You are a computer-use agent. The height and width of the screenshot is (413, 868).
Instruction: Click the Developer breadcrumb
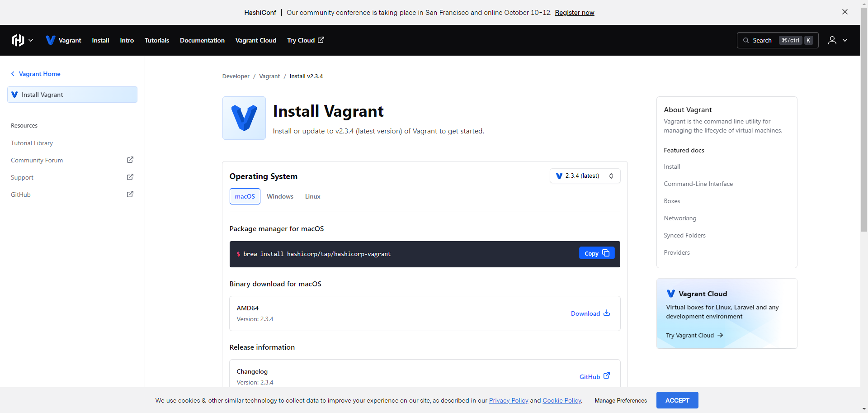pyautogui.click(x=236, y=76)
